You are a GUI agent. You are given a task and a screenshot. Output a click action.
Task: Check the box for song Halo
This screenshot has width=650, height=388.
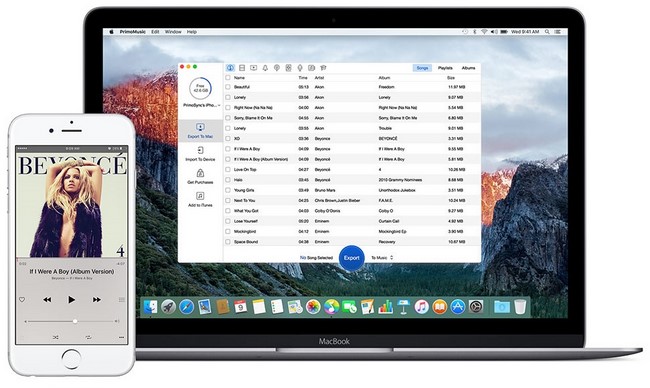tap(228, 180)
